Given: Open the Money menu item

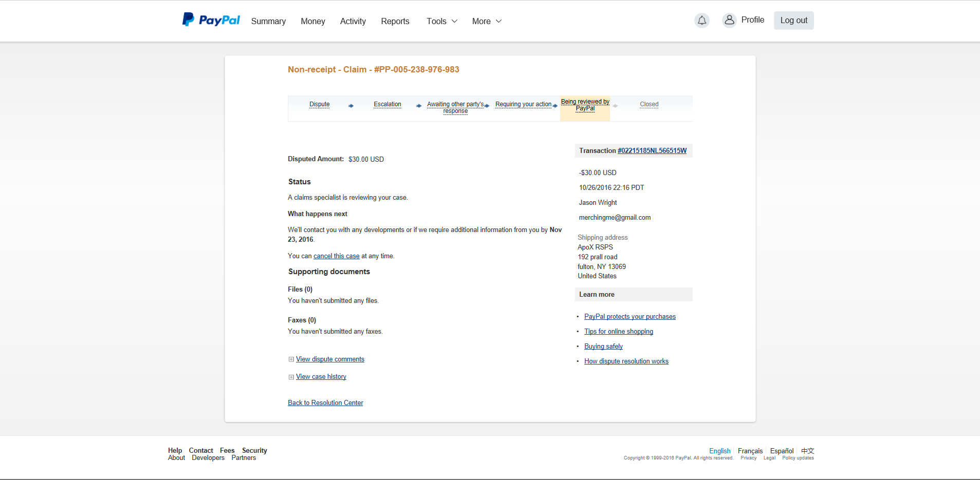Looking at the screenshot, I should (x=313, y=21).
